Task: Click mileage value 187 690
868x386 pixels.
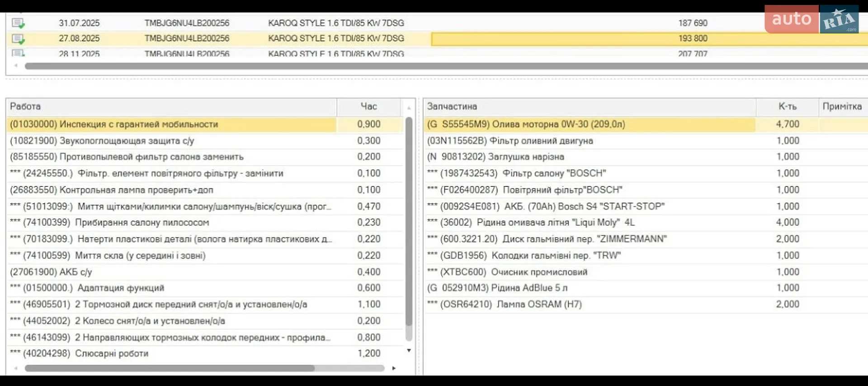Action: click(693, 23)
